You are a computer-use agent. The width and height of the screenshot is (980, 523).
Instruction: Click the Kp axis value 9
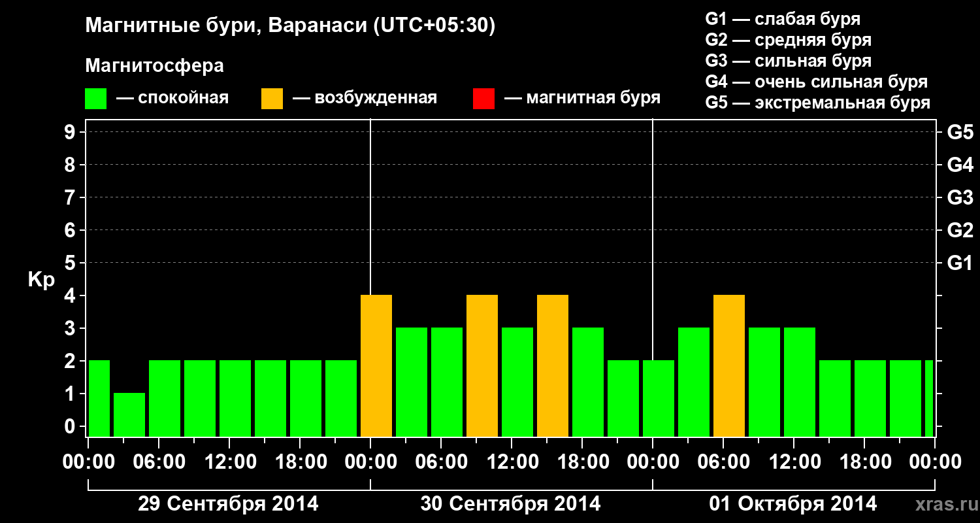tap(71, 132)
